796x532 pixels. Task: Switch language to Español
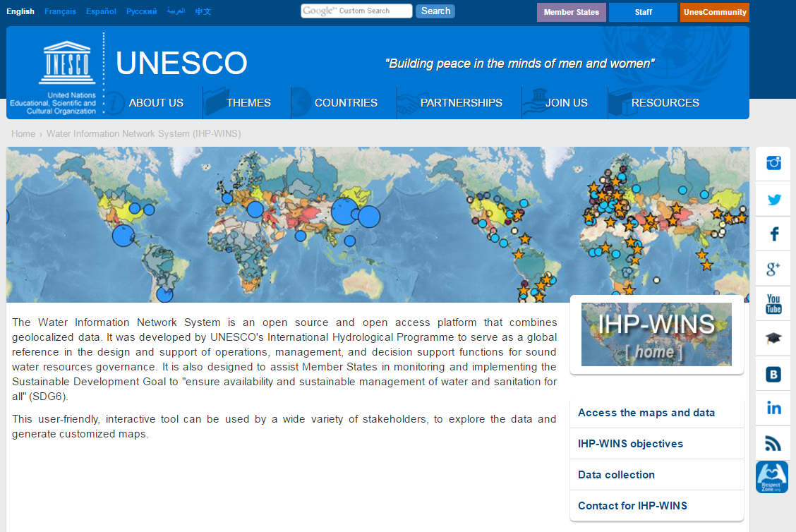(101, 11)
